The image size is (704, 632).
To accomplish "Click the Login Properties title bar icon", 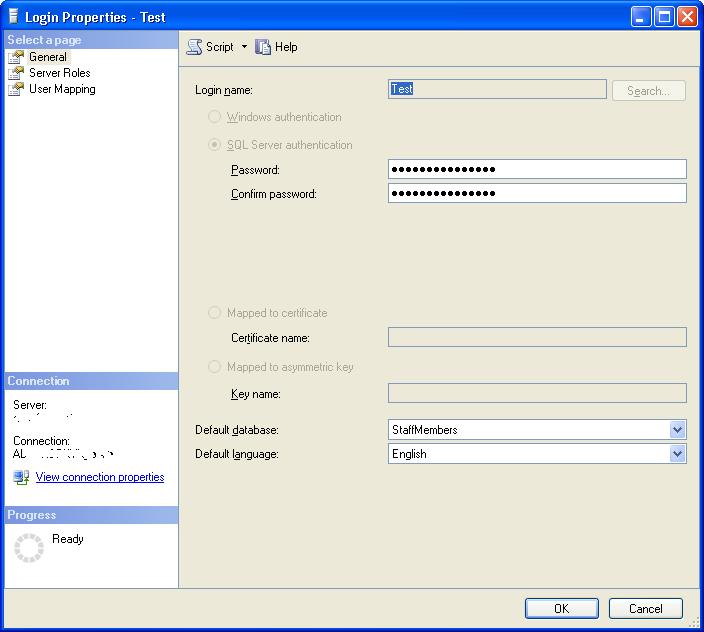I will 13,17.
